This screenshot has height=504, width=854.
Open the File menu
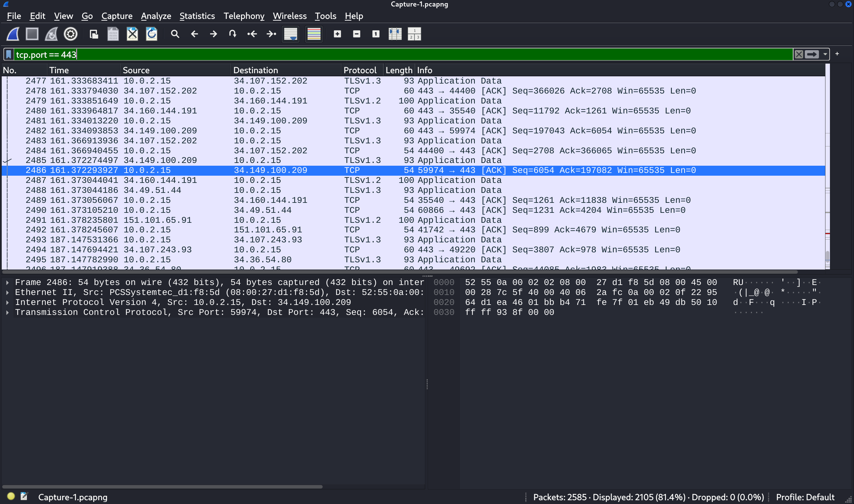click(14, 16)
